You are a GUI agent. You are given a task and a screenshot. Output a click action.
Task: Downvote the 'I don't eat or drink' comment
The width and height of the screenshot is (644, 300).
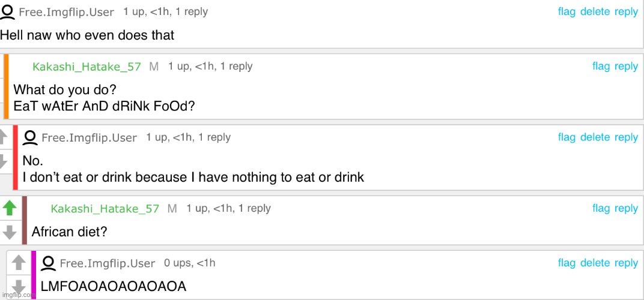click(3, 161)
